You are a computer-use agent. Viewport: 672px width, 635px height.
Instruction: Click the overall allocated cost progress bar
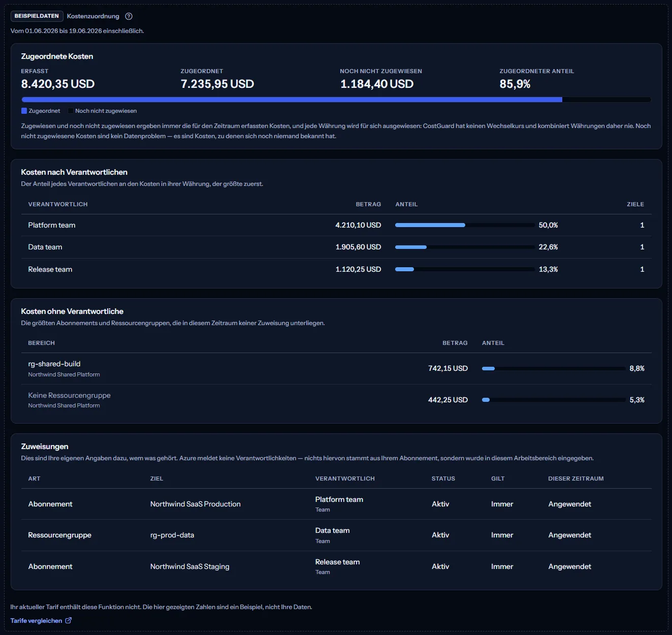[336, 100]
